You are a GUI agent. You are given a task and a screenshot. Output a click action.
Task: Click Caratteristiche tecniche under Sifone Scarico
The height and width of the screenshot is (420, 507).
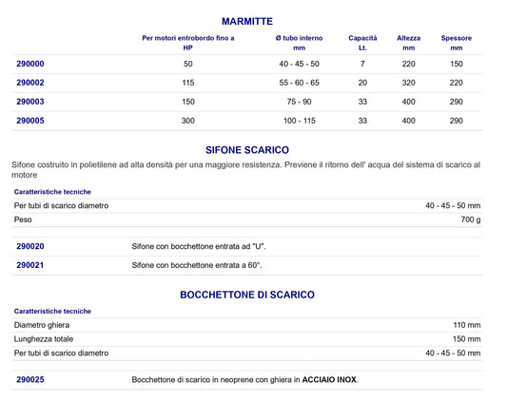click(x=52, y=192)
